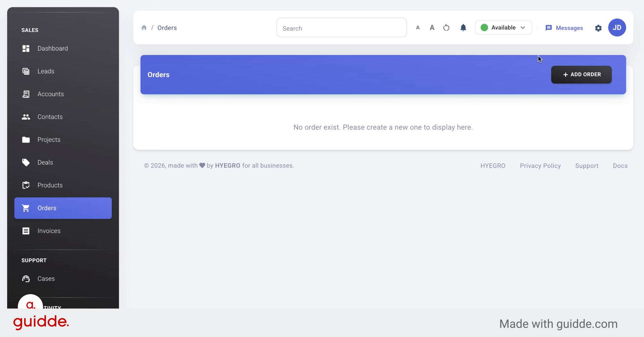The width and height of the screenshot is (644, 337).
Task: Open Products label in sidebar
Action: pyautogui.click(x=50, y=185)
